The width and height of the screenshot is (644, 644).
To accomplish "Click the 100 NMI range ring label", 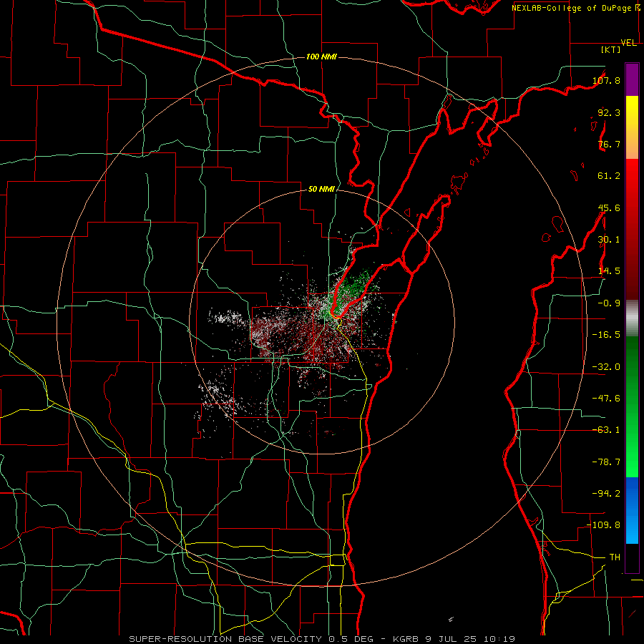I will click(321, 57).
